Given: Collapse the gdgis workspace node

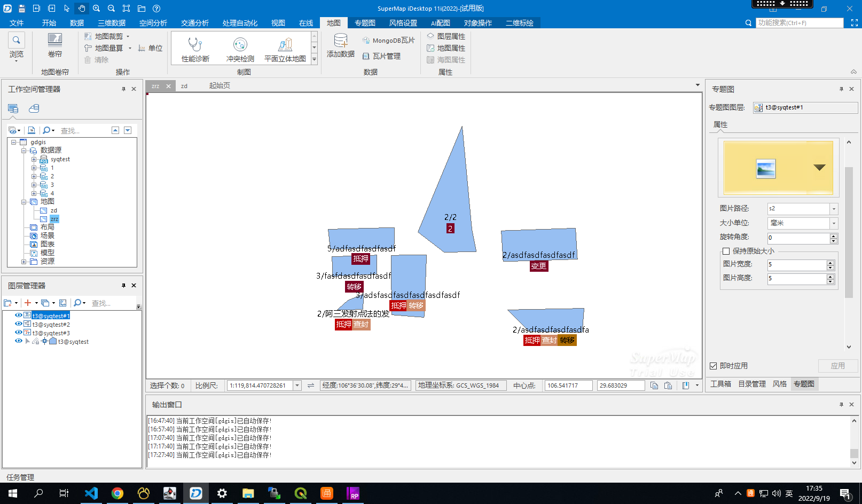Looking at the screenshot, I should [13, 142].
